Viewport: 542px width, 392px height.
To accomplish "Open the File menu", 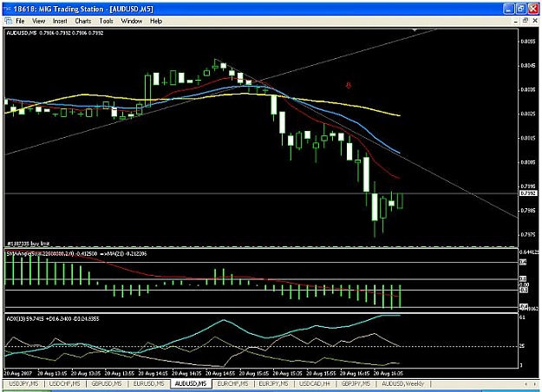I will pos(21,21).
